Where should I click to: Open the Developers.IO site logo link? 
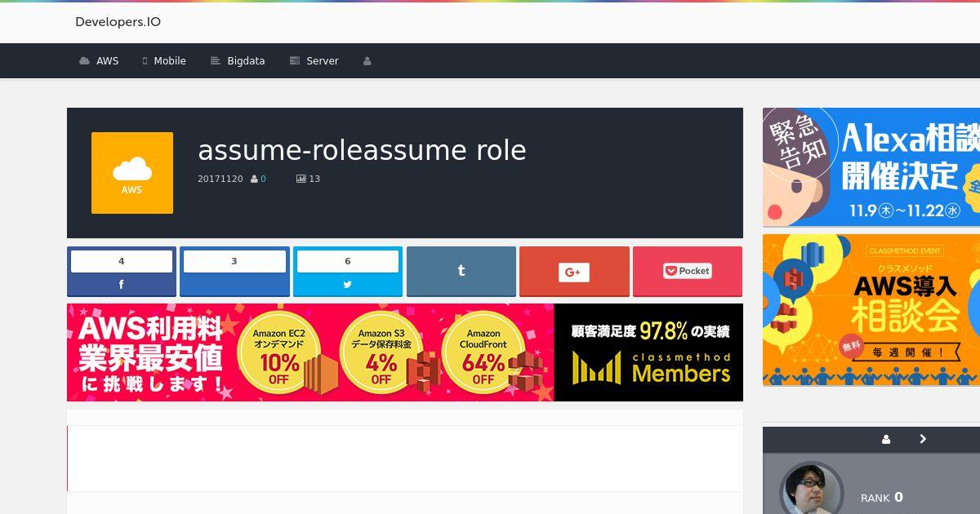tap(118, 22)
